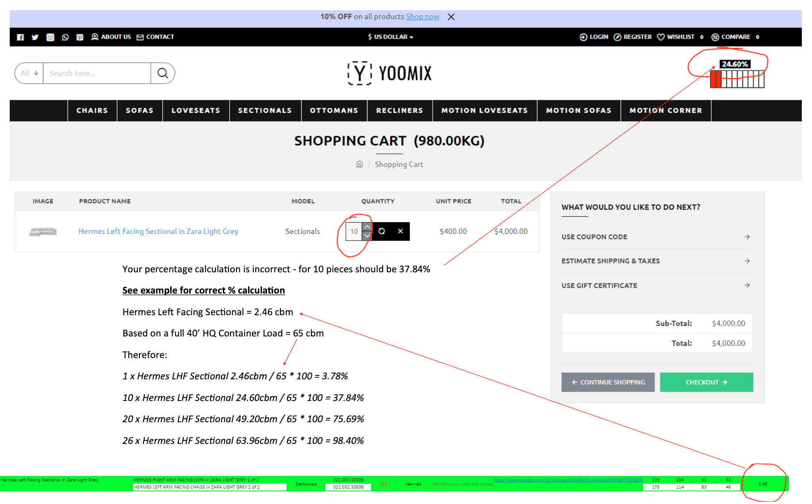This screenshot has width=812, height=504.
Task: Click Register in top bar
Action: click(x=633, y=37)
